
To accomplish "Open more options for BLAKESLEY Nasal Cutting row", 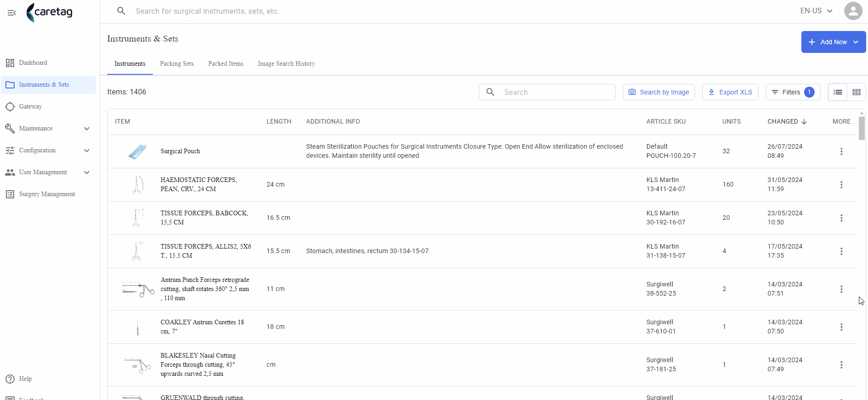I will pos(842,365).
